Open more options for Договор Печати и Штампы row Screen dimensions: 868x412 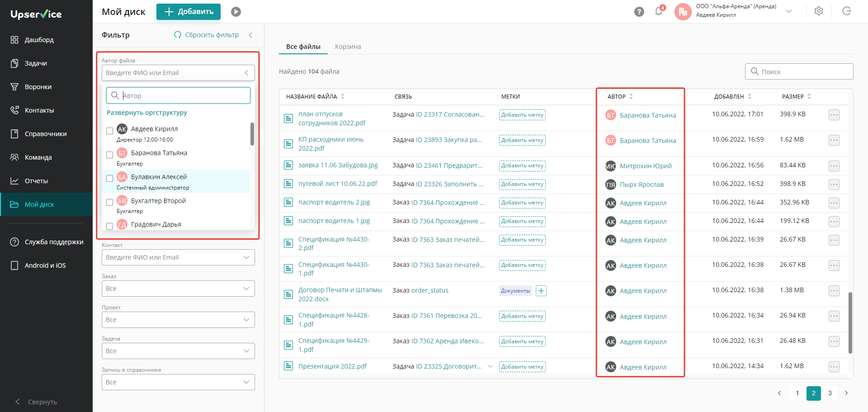834,291
